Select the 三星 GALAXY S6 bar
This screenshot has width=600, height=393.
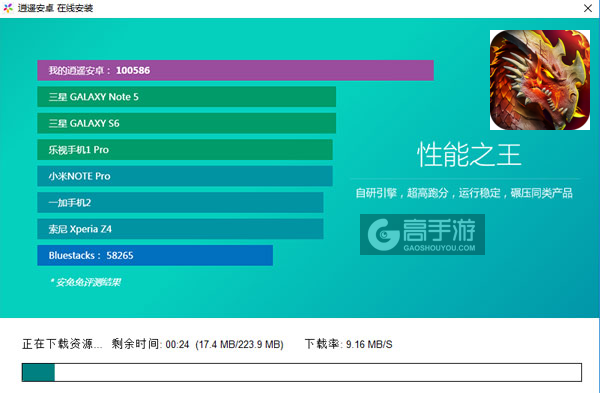[x=187, y=123]
